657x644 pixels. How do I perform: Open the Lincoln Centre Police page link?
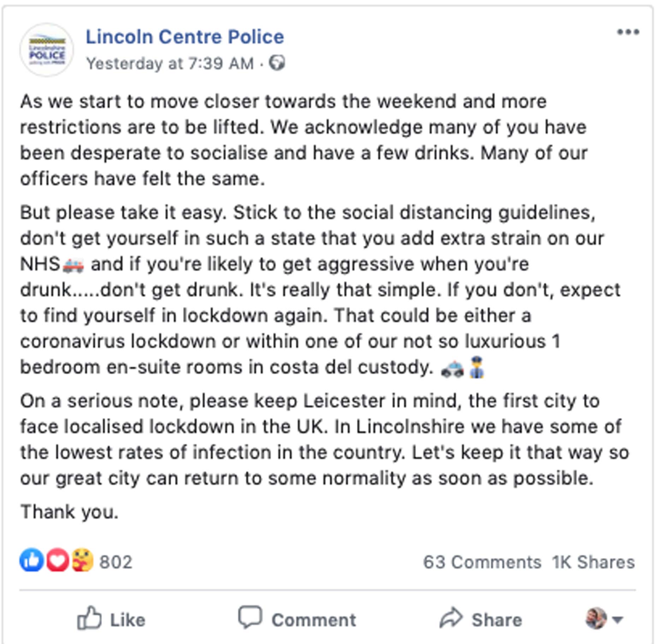[185, 37]
